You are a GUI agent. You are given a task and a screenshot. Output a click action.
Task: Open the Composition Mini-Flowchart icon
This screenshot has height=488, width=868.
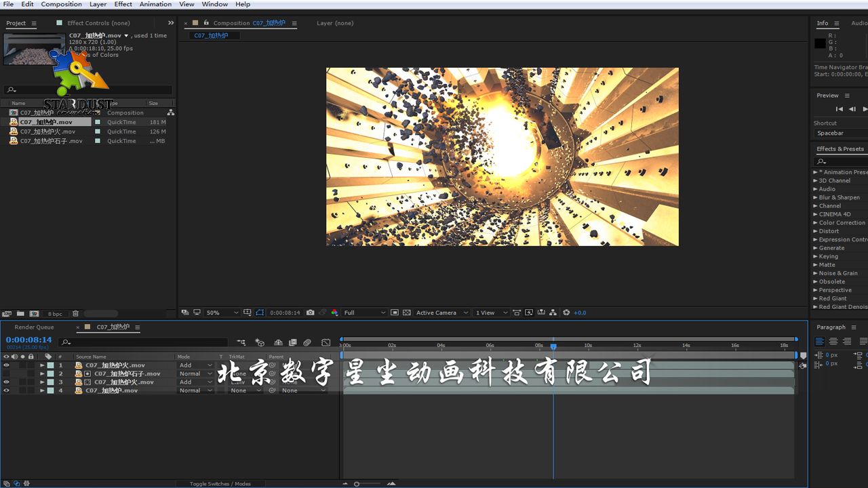coord(241,342)
